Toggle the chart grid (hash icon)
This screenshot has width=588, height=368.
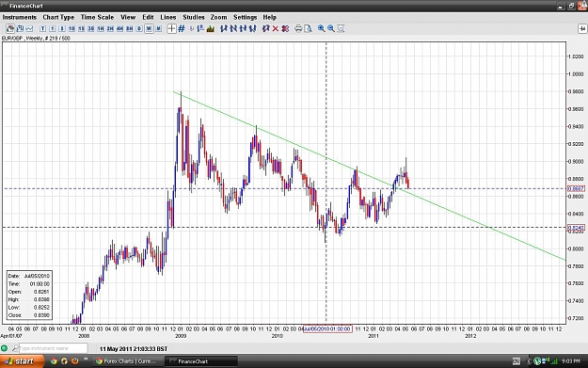pos(182,28)
